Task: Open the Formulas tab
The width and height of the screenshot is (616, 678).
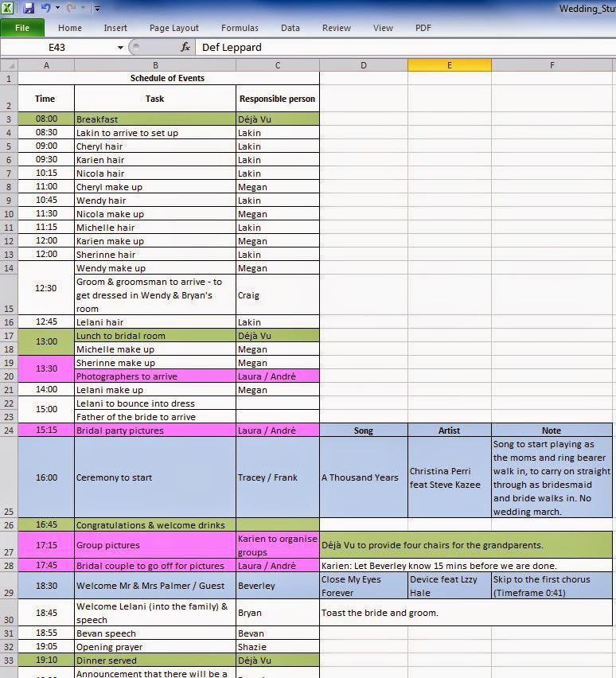Action: point(240,28)
